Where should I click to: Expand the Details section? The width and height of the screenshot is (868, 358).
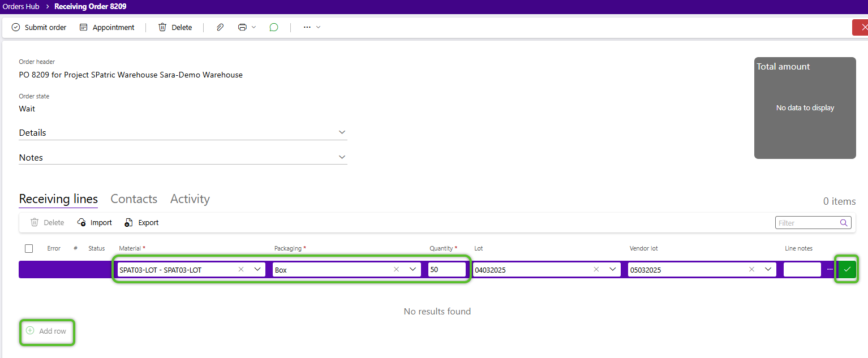tap(341, 132)
